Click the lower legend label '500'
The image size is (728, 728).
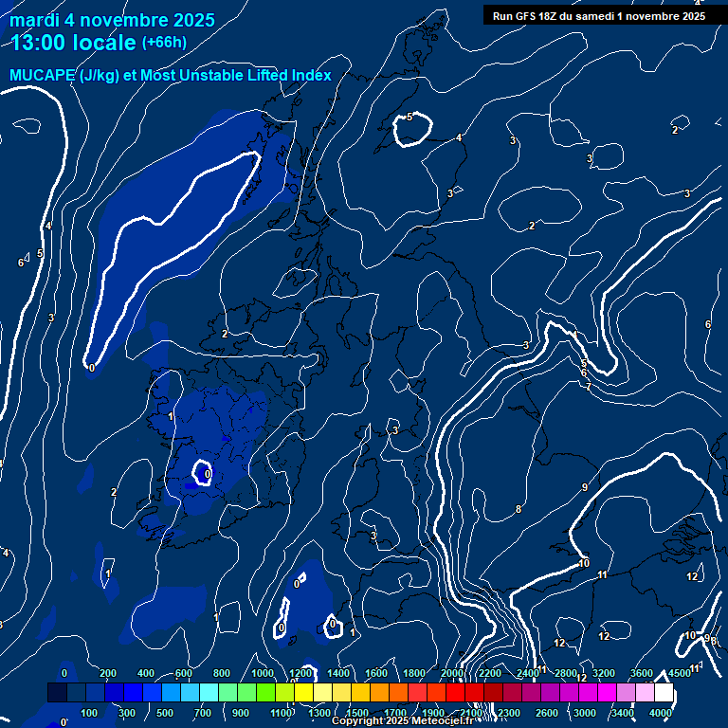pos(165,713)
